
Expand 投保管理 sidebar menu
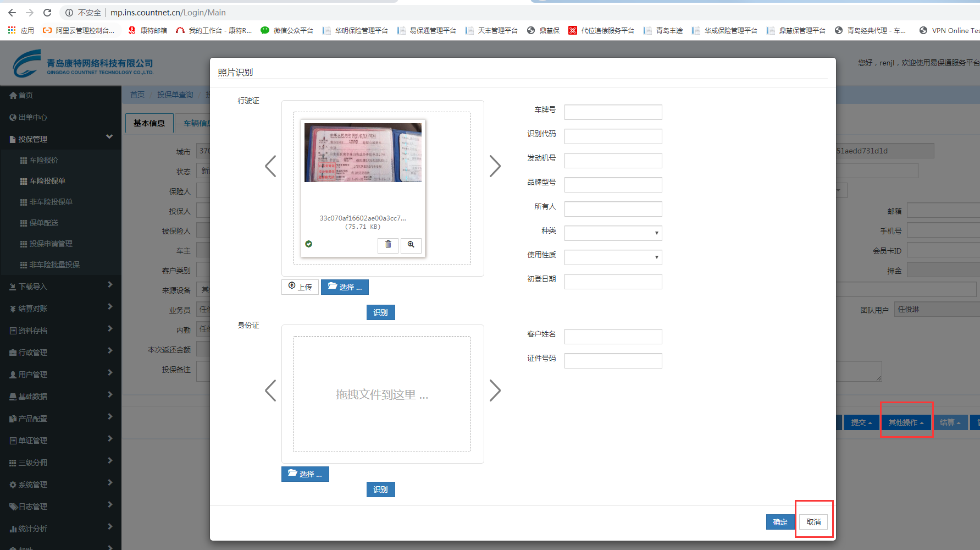60,139
